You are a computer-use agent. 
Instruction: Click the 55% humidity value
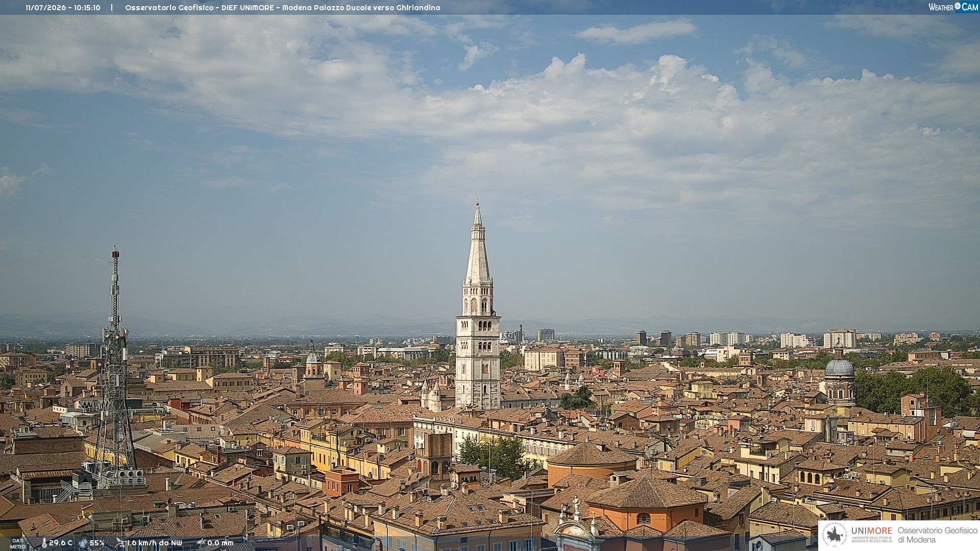pyautogui.click(x=97, y=543)
